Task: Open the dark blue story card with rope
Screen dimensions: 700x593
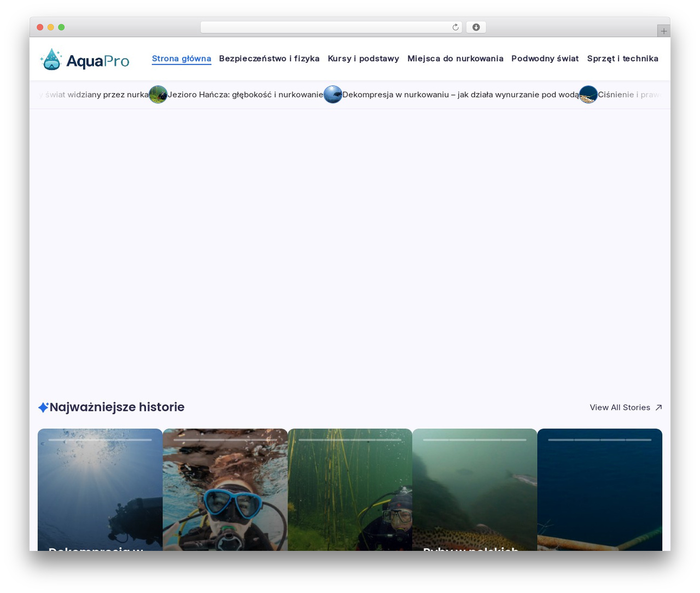Action: 600,490
